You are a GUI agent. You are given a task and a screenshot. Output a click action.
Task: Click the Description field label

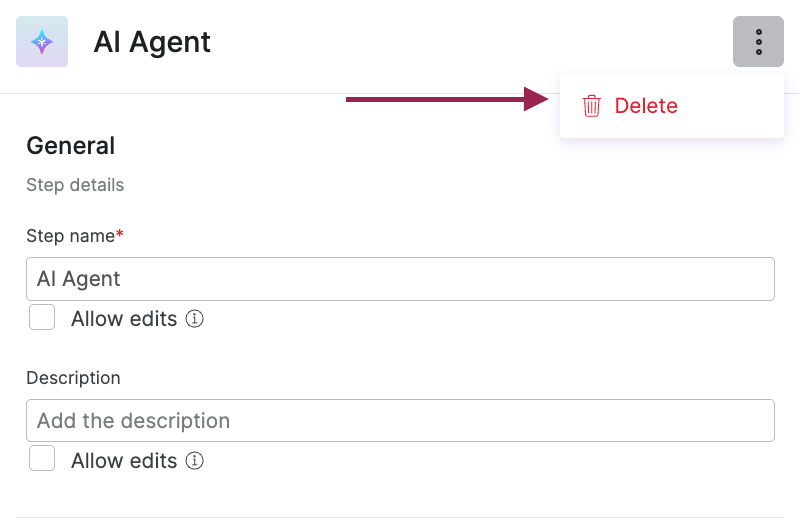tap(73, 378)
